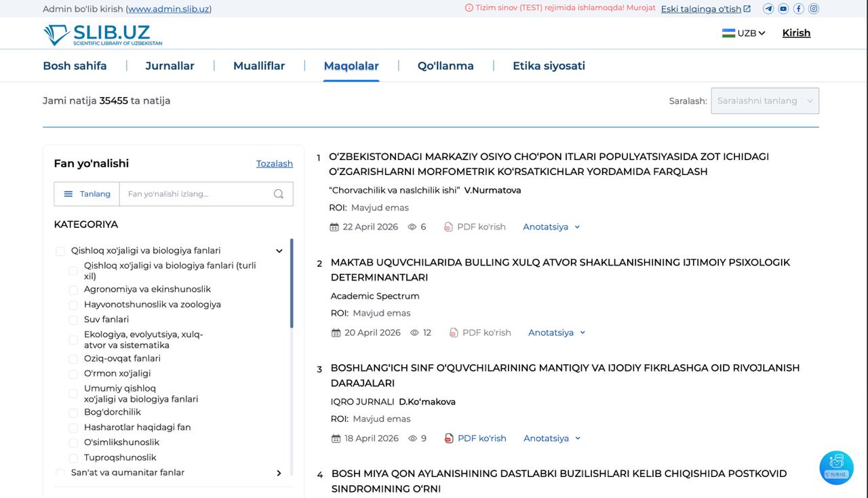This screenshot has height=498, width=868.
Task: Switch to the Jurnallar tab
Action: coord(170,66)
